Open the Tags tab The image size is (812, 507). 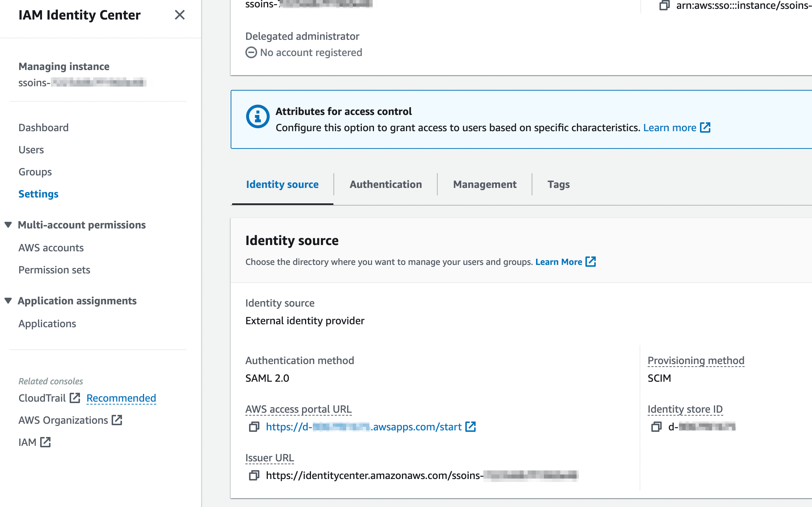coord(559,184)
